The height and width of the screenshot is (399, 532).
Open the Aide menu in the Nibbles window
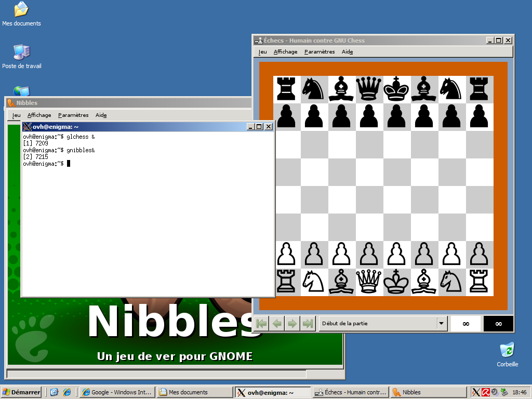tap(101, 115)
